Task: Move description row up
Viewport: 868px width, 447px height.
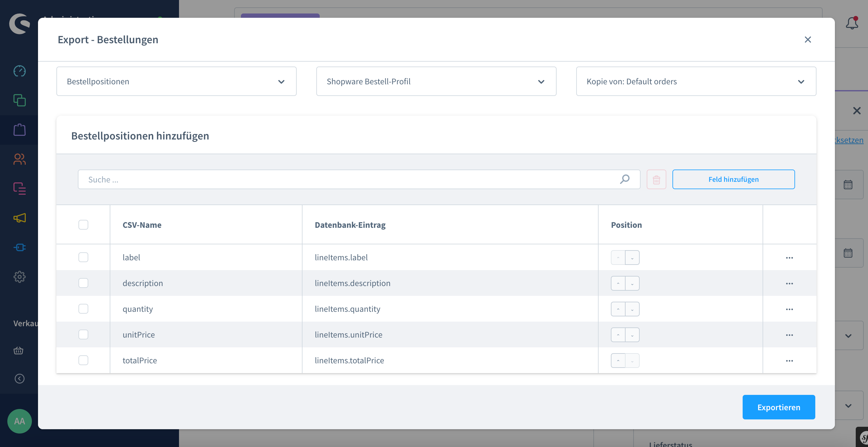Action: (x=618, y=283)
